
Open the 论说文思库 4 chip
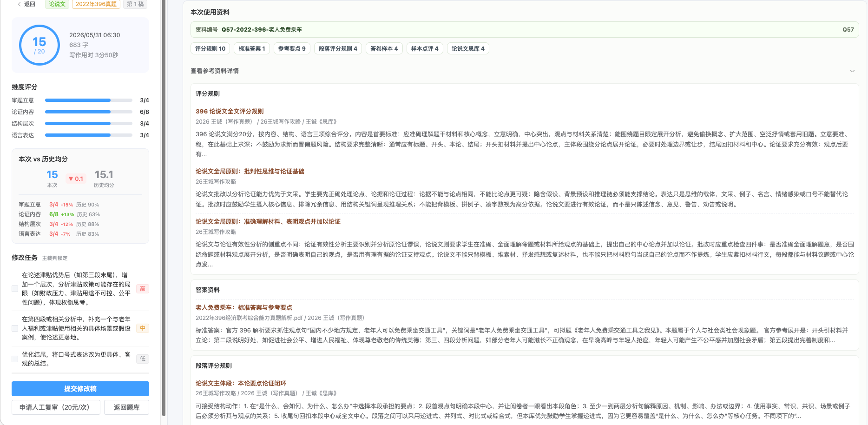(468, 49)
